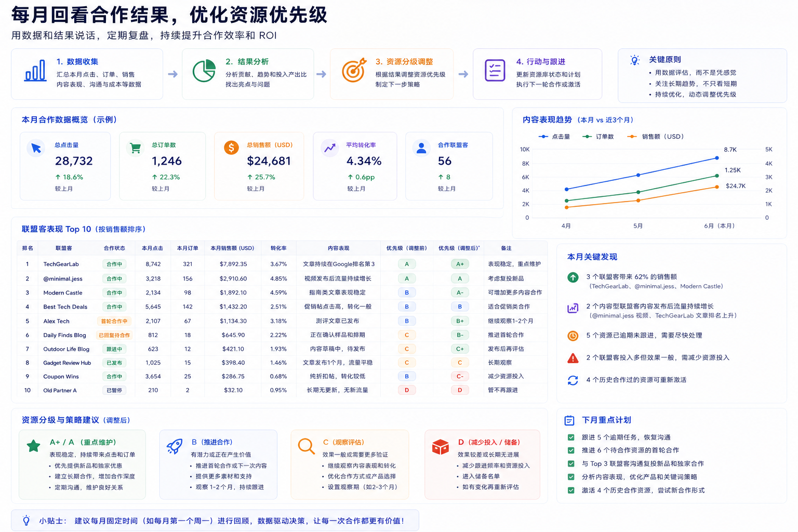The width and height of the screenshot is (798, 532).
Task: Click the 已暂停 status for Old Partner A
Action: (x=114, y=390)
